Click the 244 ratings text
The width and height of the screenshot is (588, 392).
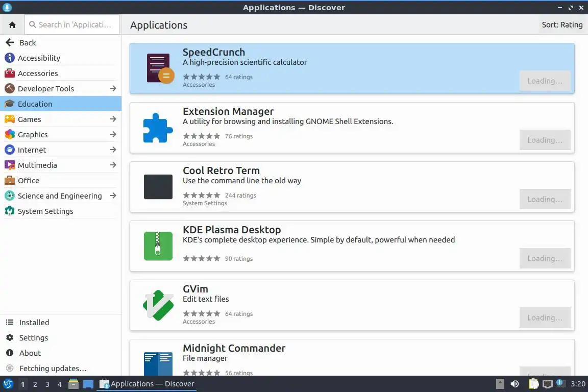[x=240, y=195]
